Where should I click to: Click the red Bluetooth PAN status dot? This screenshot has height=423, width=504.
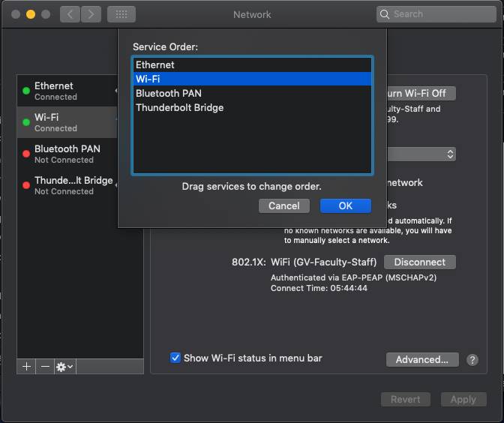[x=26, y=154]
